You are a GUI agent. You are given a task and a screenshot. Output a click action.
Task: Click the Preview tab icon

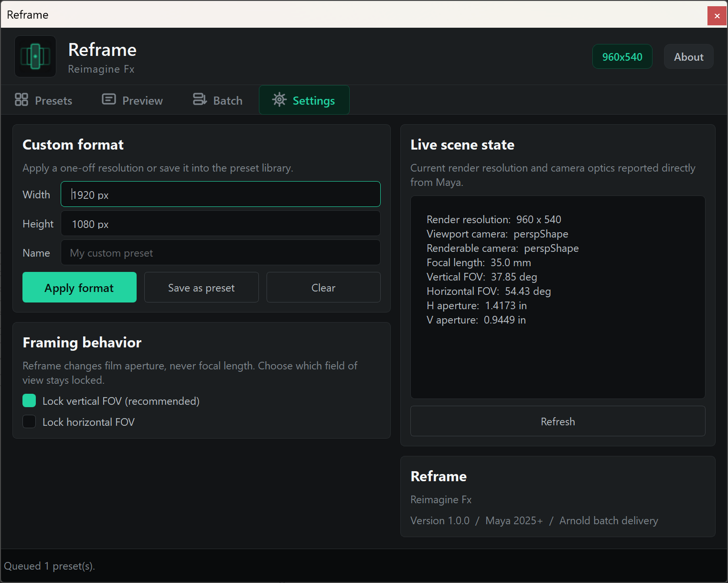(109, 99)
